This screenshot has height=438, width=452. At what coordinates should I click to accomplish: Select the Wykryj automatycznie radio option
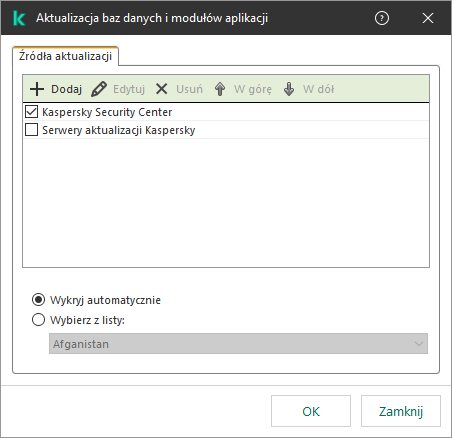pyautogui.click(x=38, y=300)
